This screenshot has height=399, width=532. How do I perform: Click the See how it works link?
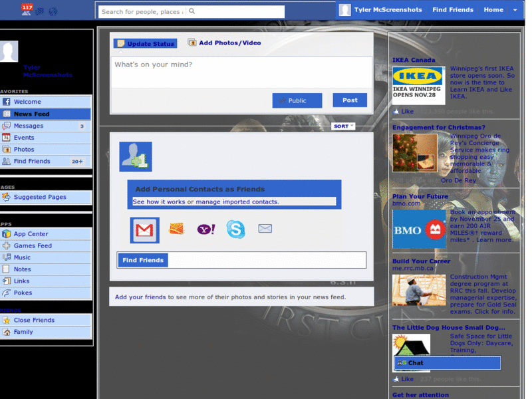coord(159,202)
